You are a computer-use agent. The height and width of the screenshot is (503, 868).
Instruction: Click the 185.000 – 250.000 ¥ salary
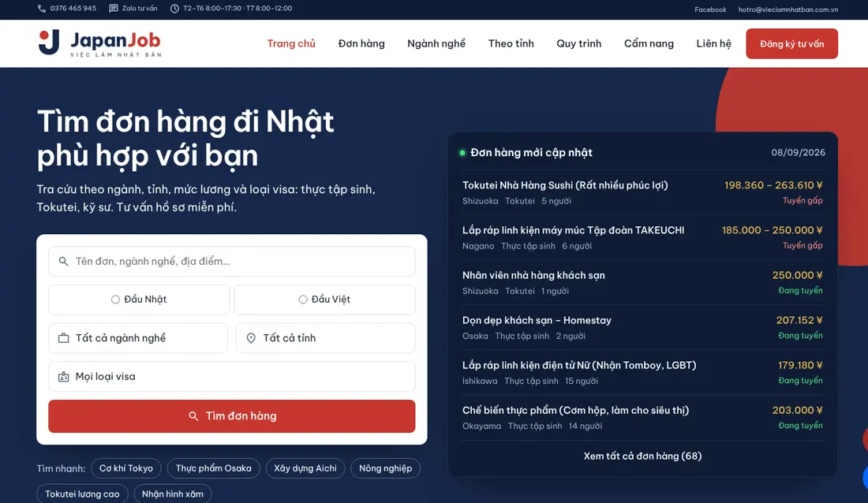[x=773, y=230]
